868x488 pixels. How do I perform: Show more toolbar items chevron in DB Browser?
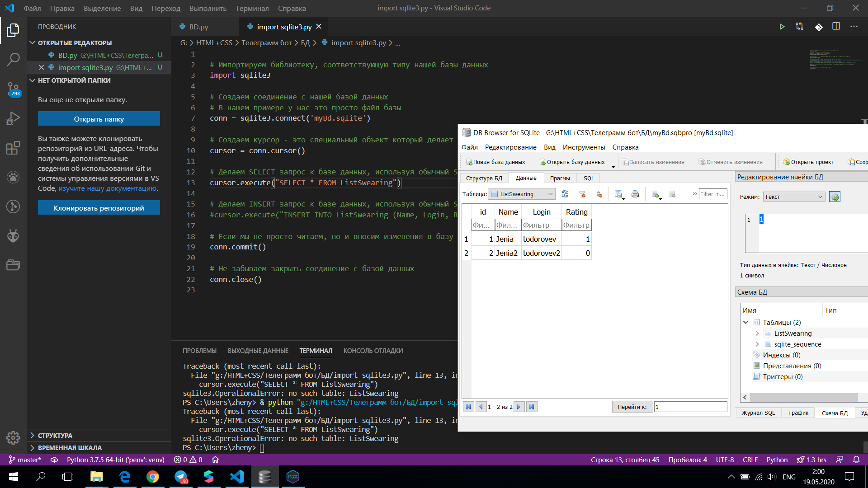(694, 194)
